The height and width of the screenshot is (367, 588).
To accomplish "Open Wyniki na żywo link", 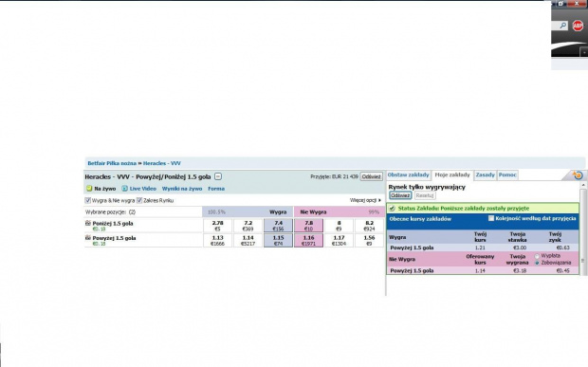I will [x=182, y=189].
